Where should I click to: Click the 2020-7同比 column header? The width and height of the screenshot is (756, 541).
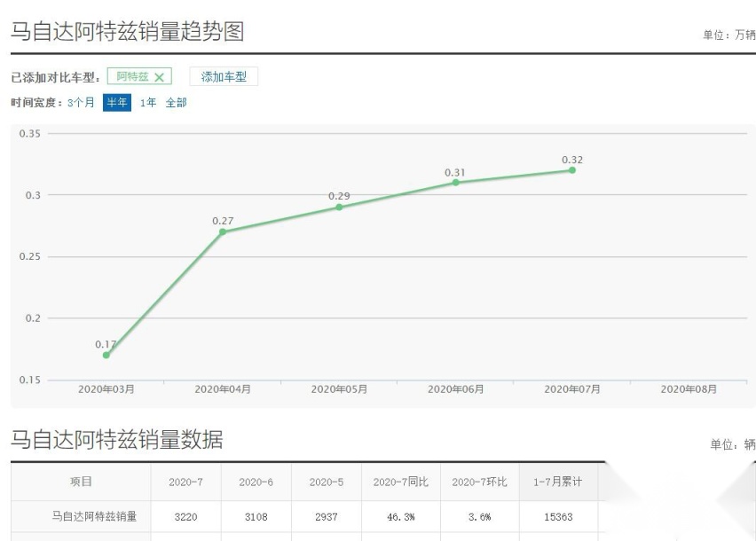[401, 482]
